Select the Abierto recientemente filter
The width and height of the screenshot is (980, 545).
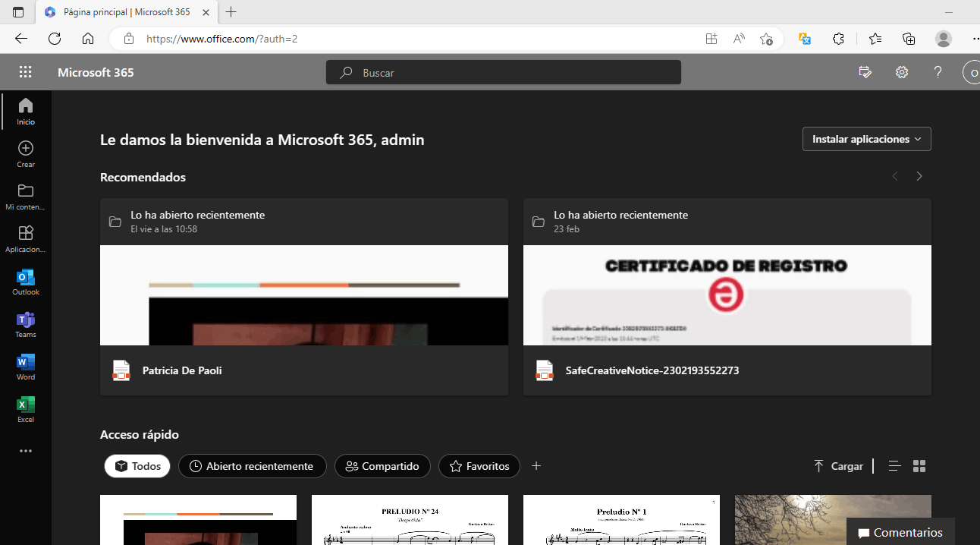(253, 466)
